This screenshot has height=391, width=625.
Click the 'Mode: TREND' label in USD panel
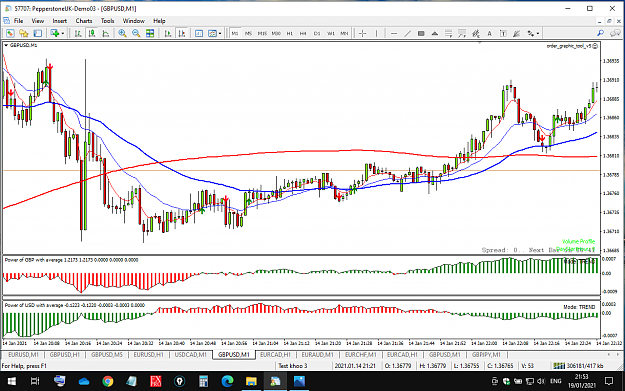pyautogui.click(x=579, y=307)
